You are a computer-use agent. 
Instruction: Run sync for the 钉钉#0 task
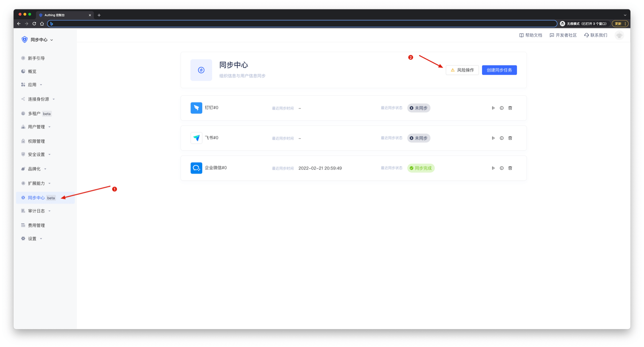click(x=493, y=108)
